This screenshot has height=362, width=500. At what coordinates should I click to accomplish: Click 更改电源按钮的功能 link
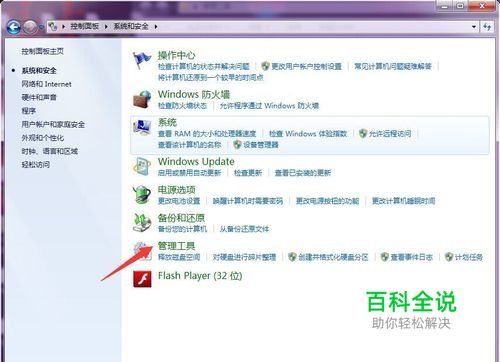pos(328,201)
